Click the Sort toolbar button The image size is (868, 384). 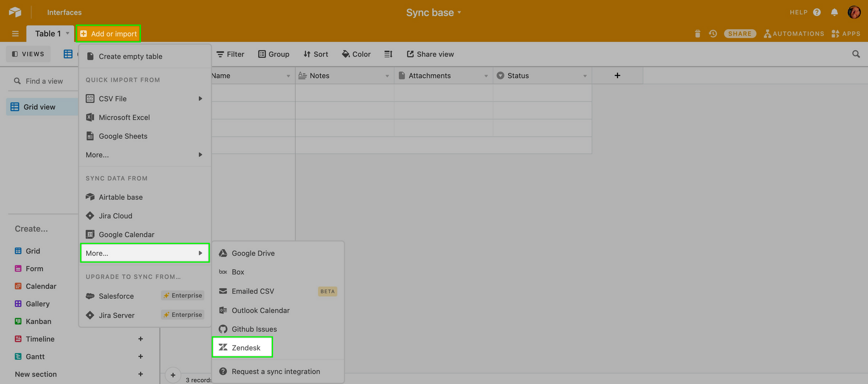click(316, 54)
